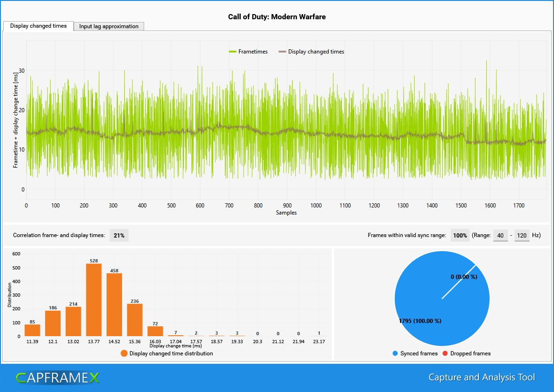Edit the upper sync range value 120
Viewport: 554px width, 392px height.
pyautogui.click(x=522, y=235)
